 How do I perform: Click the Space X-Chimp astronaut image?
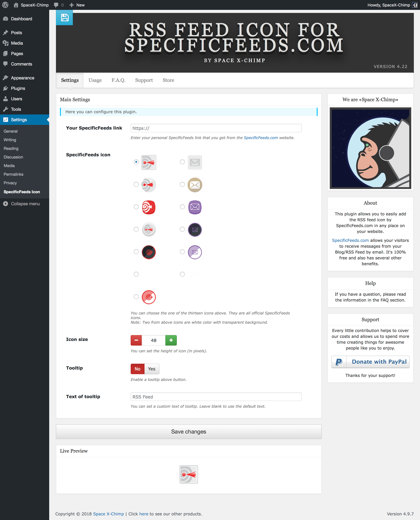click(370, 148)
